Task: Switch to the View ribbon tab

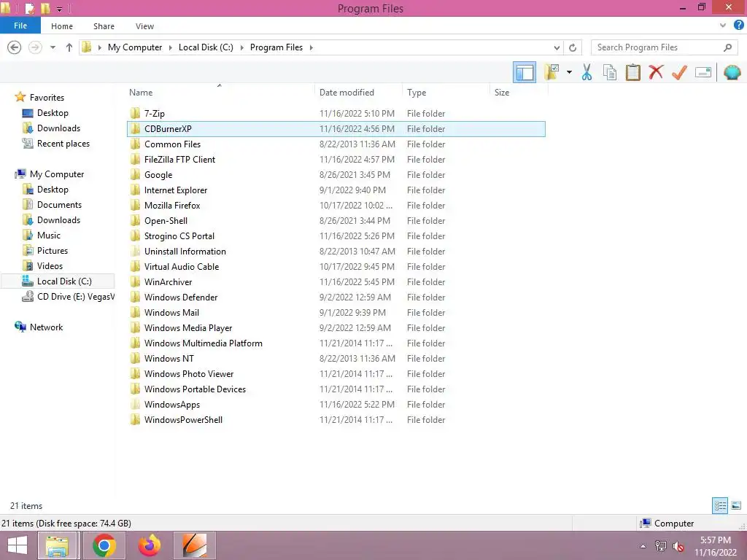Action: (144, 26)
